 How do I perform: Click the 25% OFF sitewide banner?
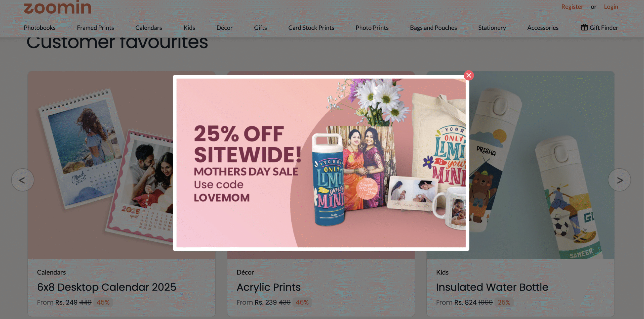coord(321,163)
